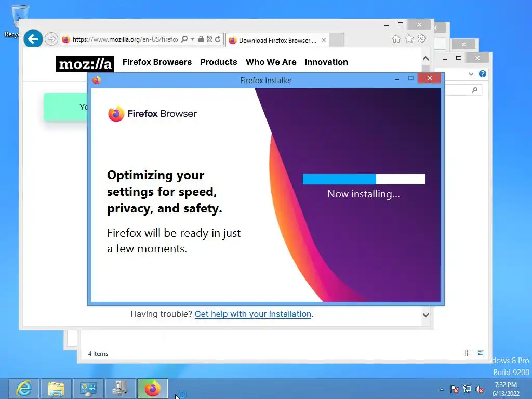Open the installer setup taskbar icon

(x=120, y=389)
